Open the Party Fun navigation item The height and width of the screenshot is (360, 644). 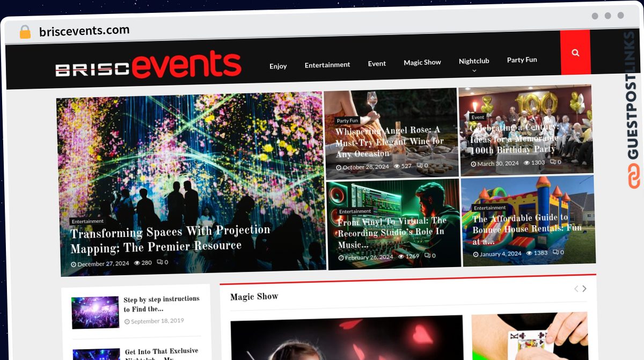(522, 60)
